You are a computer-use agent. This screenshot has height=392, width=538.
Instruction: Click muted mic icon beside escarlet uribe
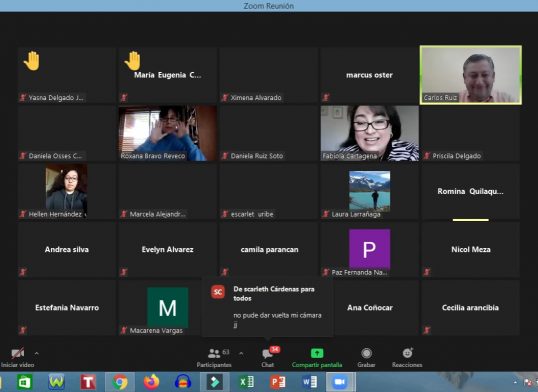click(x=225, y=214)
